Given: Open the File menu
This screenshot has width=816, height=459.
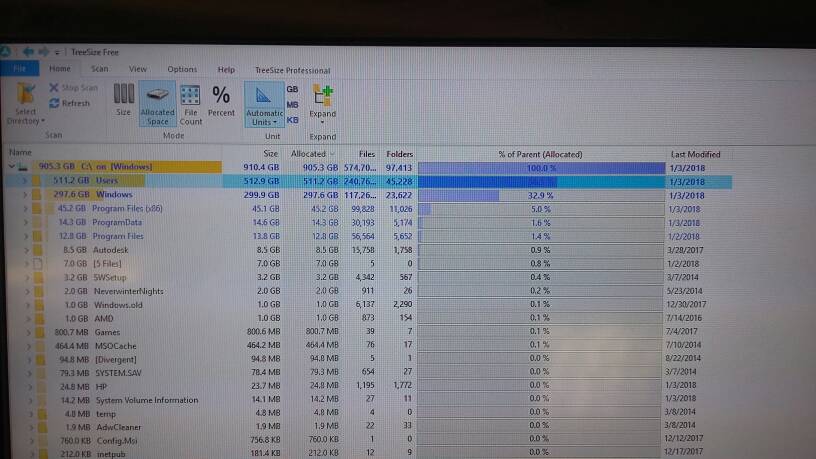Looking at the screenshot, I should click(x=18, y=69).
